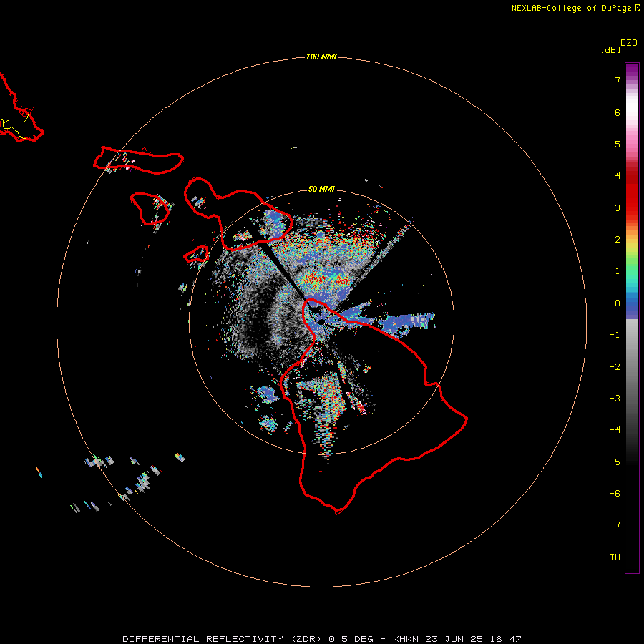Click the 0 value on color scale

tap(618, 303)
